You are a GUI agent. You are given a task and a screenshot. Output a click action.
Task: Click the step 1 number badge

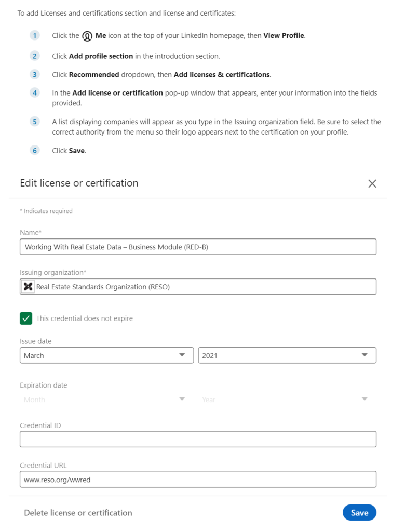[35, 36]
